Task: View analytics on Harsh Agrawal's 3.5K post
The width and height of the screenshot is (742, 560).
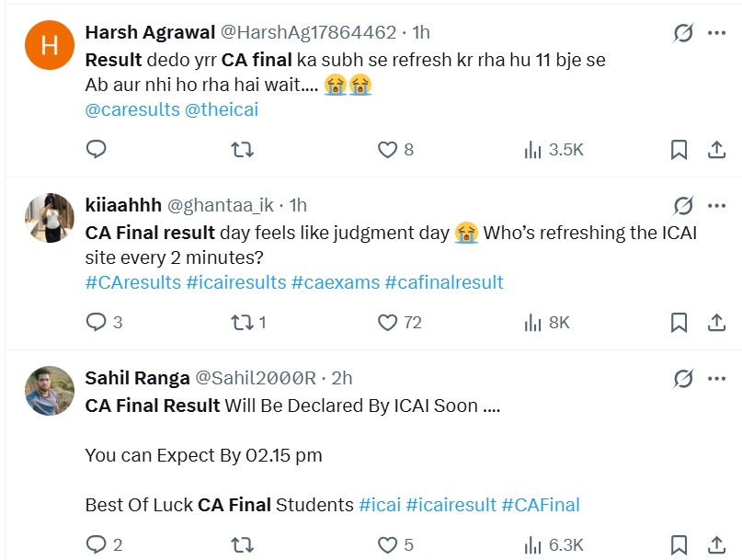Action: point(533,150)
